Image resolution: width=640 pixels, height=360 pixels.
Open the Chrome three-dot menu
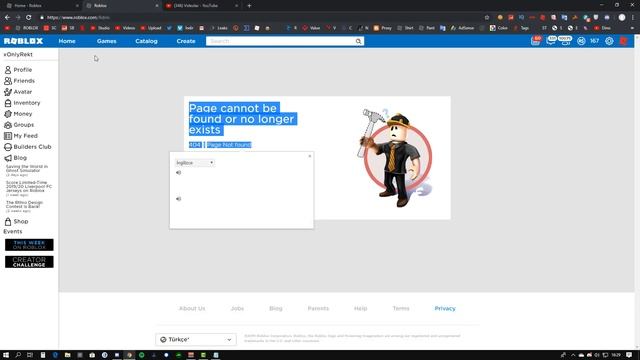[633, 18]
